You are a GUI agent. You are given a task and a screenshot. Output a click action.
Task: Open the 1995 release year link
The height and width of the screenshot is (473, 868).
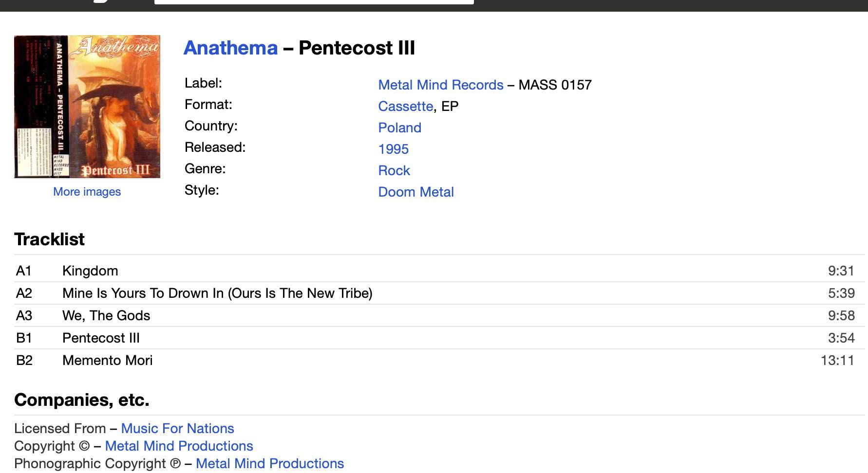coord(394,149)
